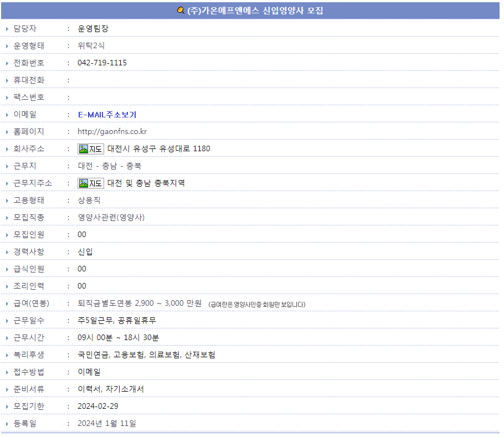
Task: Click the working days 주5일근무, 공휴일휴무
Action: point(117,320)
